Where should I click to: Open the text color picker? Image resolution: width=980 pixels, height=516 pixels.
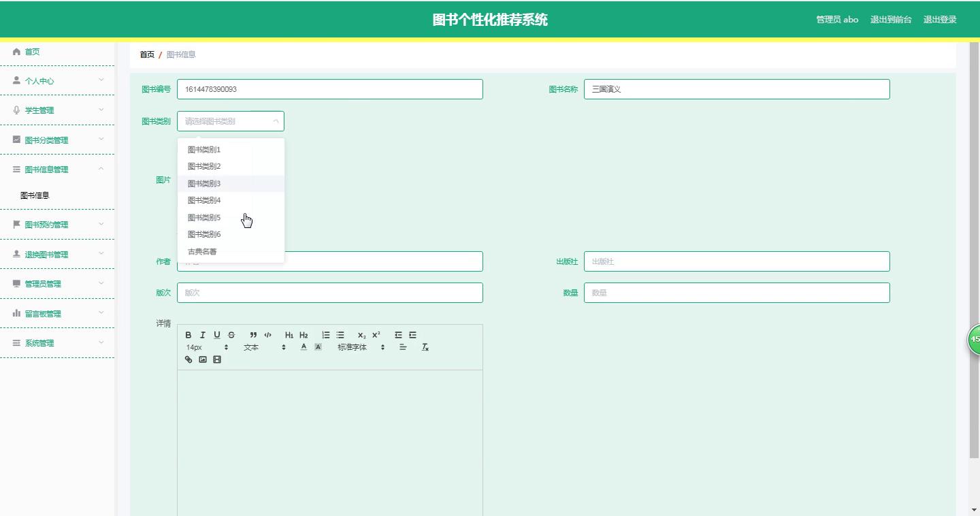[x=304, y=347]
